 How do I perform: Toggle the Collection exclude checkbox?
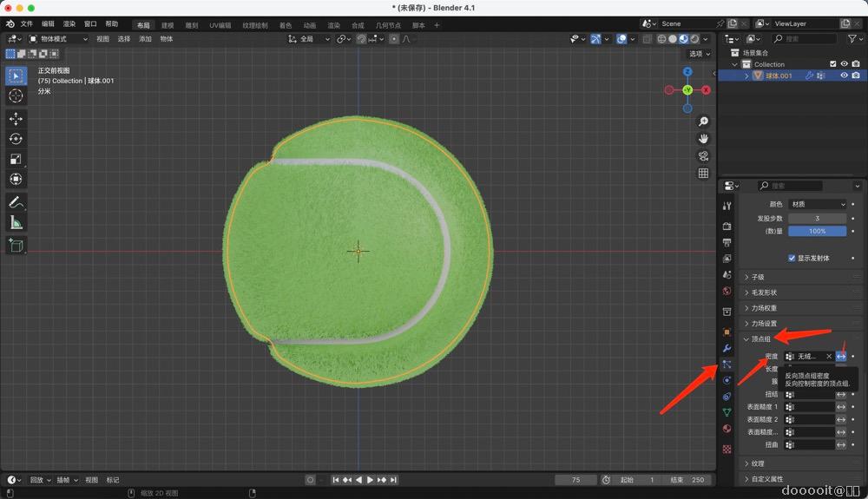point(833,64)
